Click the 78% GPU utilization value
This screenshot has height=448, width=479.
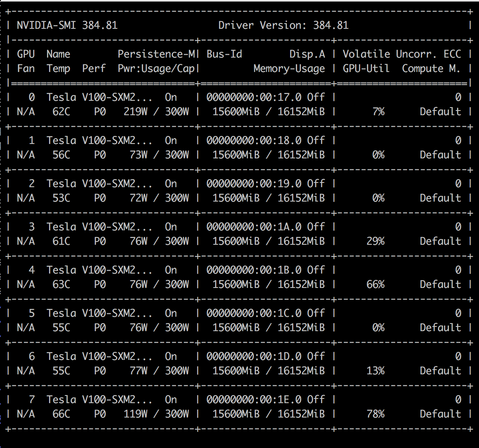pyautogui.click(x=375, y=414)
